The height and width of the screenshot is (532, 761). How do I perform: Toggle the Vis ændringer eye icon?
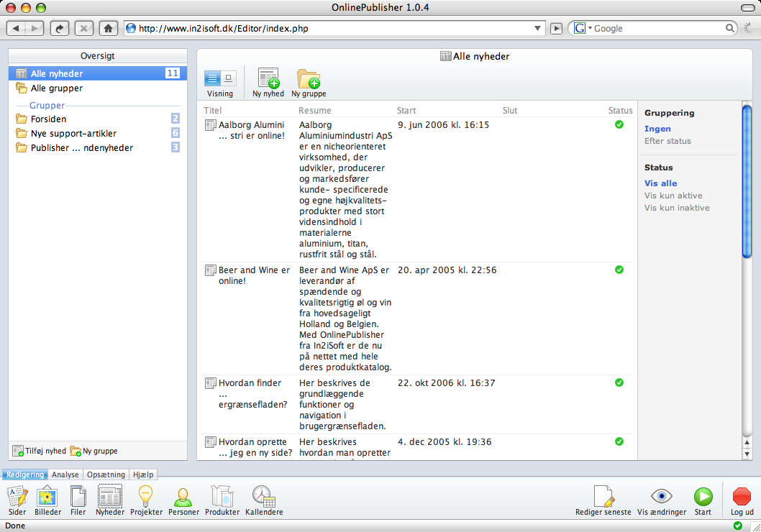click(x=661, y=496)
